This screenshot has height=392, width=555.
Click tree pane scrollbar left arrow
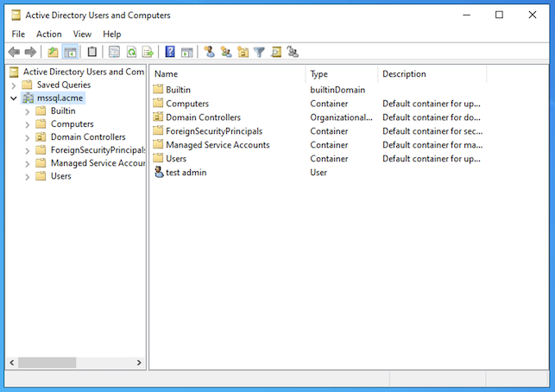(x=12, y=363)
